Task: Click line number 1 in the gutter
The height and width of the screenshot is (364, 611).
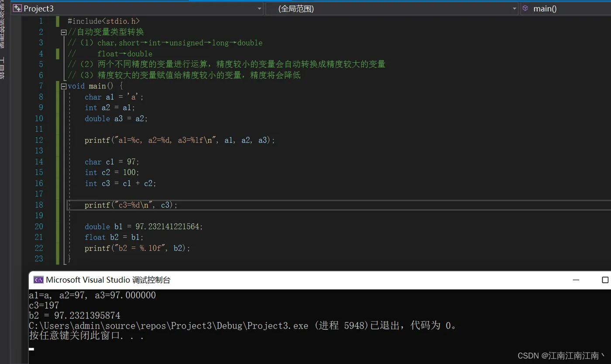Action: [41, 21]
